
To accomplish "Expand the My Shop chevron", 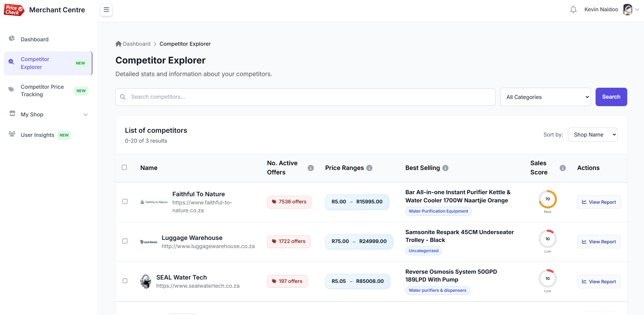I will 86,115.
